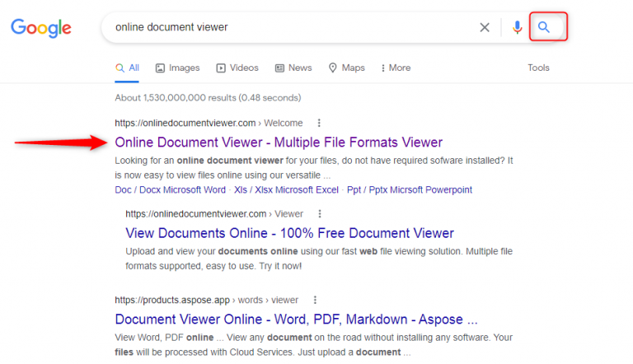Clear the search box with X icon
Image resolution: width=633 pixels, height=364 pixels.
pos(485,27)
